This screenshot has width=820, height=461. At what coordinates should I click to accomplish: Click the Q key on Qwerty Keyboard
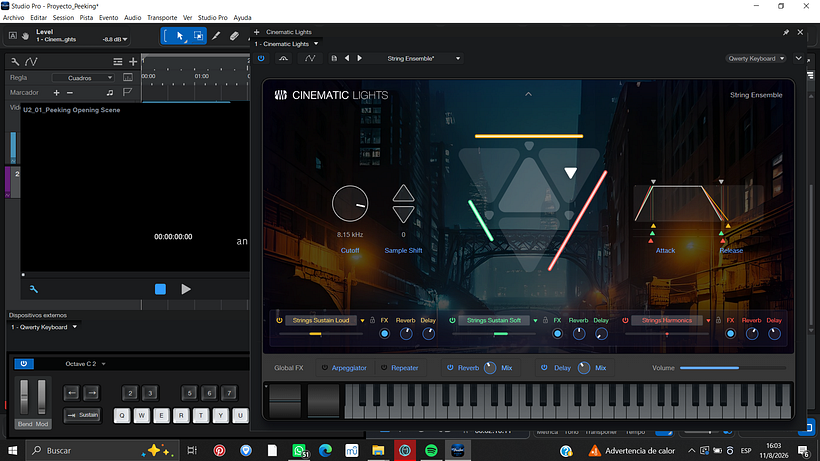(x=122, y=416)
